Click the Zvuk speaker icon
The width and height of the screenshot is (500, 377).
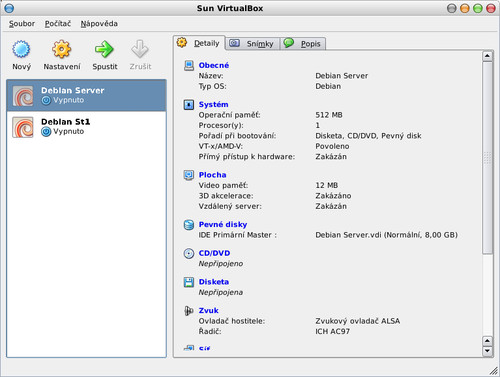[189, 311]
